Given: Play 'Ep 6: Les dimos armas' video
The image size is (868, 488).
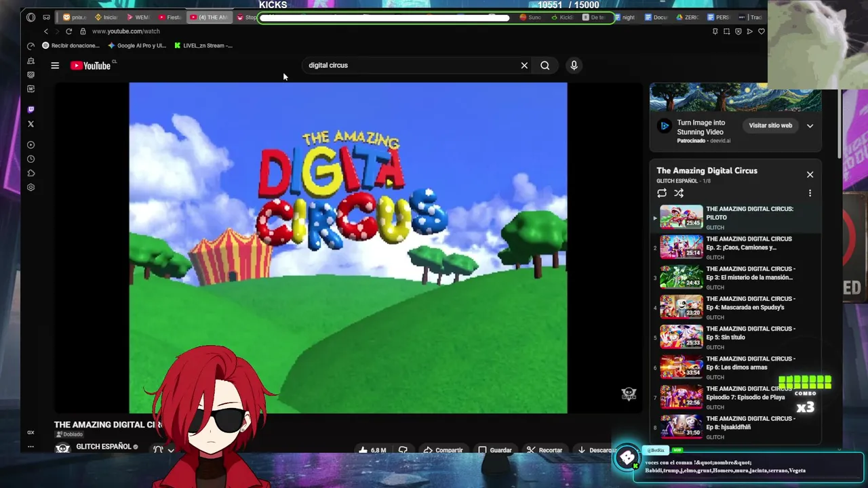Looking at the screenshot, I should [736, 367].
